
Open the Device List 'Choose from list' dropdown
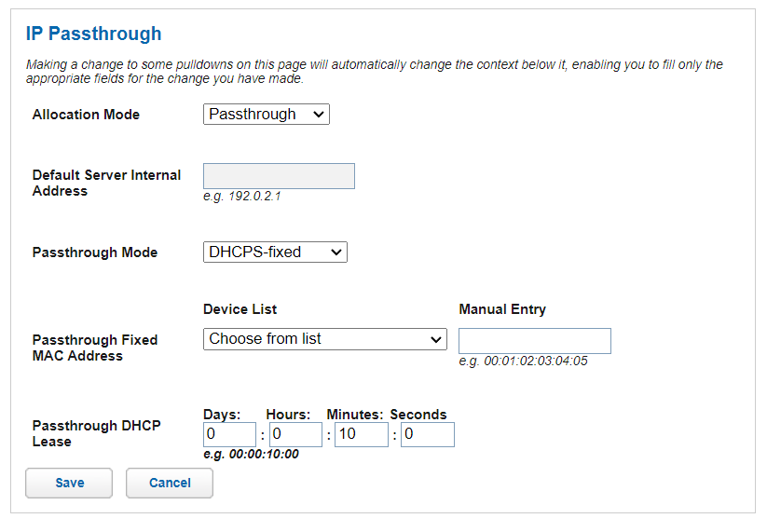tap(324, 339)
